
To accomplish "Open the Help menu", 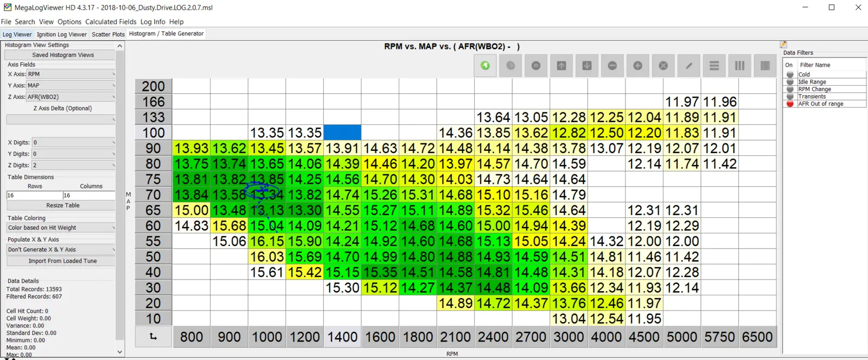I will coord(176,22).
